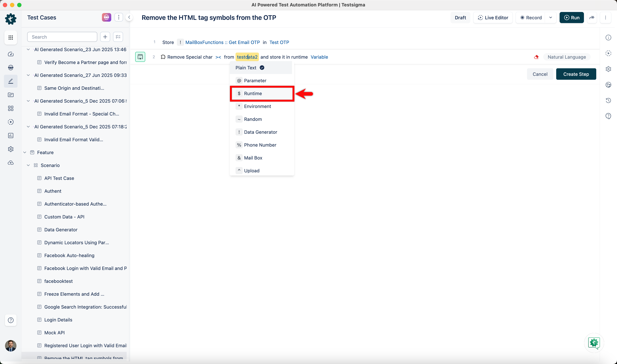
Task: Collapse the Feature folder
Action: (25, 152)
